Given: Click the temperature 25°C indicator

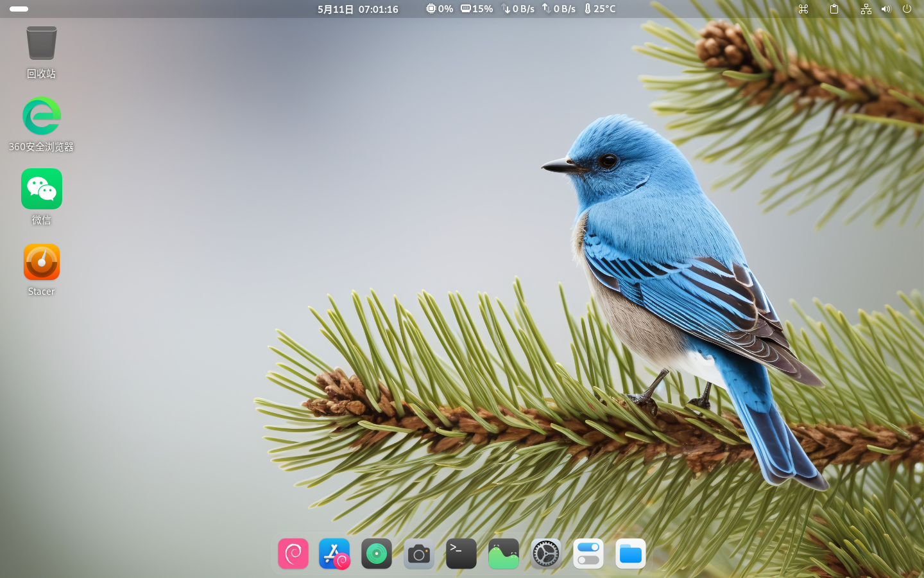Looking at the screenshot, I should pos(600,9).
